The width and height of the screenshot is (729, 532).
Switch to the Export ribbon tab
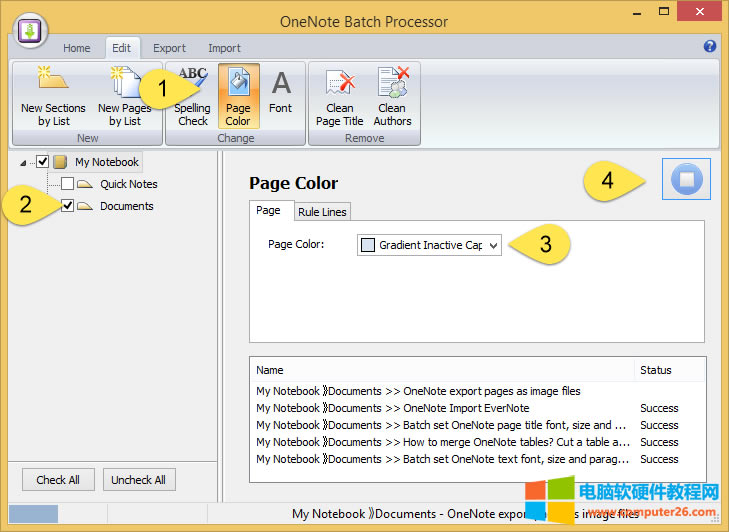(169, 48)
